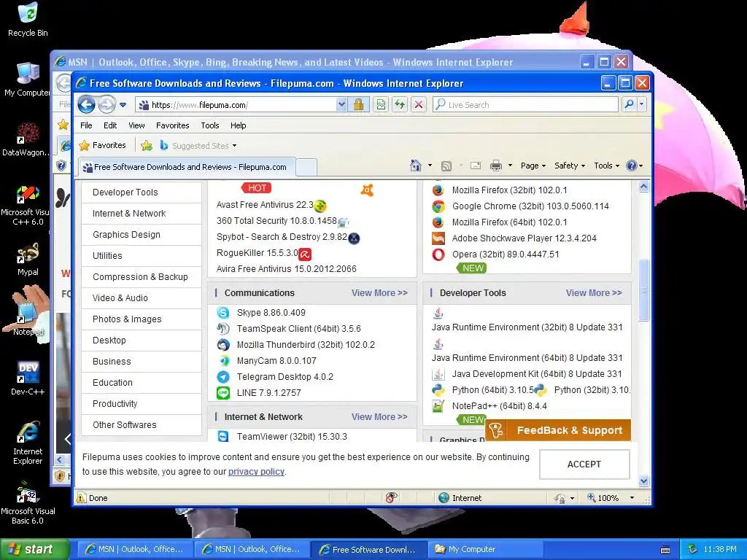The height and width of the screenshot is (560, 747).
Task: Open the Favorites star button
Action: [x=102, y=145]
